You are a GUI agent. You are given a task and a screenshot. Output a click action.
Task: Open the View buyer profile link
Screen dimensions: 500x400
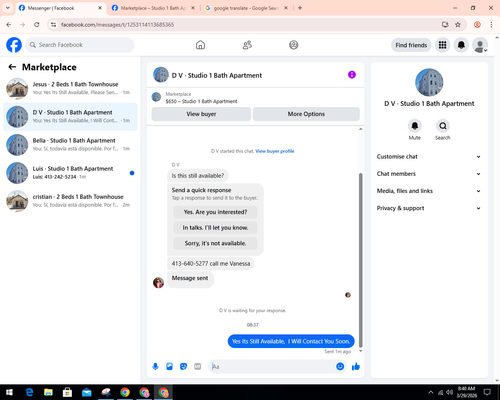pos(275,151)
